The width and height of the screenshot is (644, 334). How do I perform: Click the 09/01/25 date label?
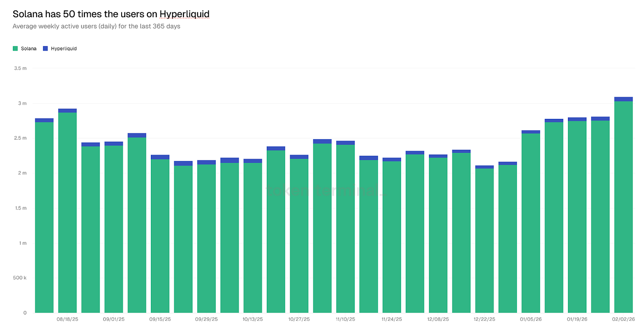(x=114, y=319)
